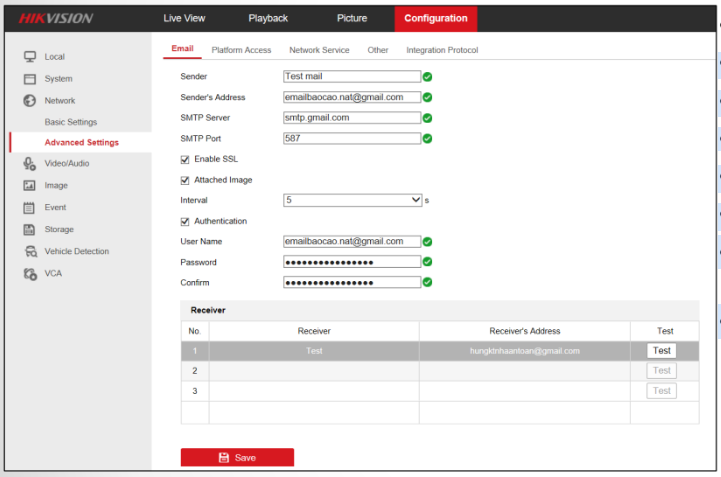721x477 pixels.
Task: Click the Event calendar icon
Action: pyautogui.click(x=29, y=208)
